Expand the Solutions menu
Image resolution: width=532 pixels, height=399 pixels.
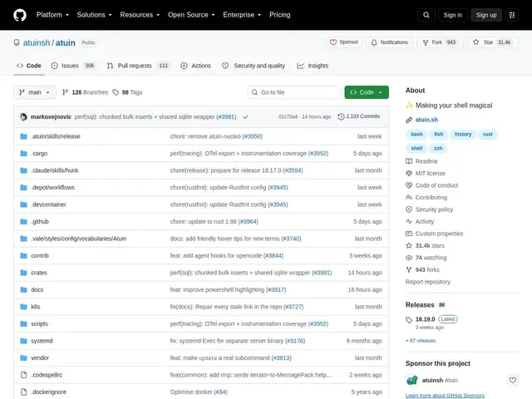pos(94,15)
